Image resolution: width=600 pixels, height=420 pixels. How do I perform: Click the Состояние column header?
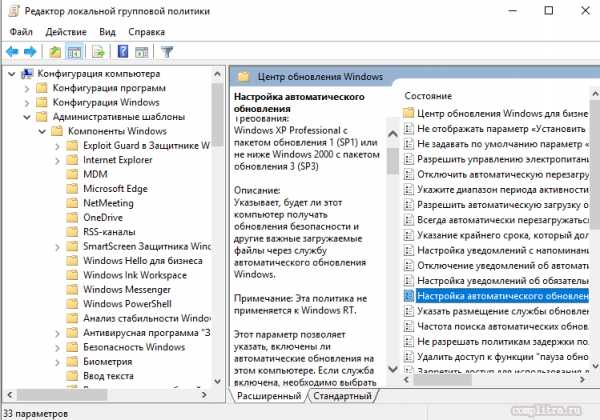(428, 96)
